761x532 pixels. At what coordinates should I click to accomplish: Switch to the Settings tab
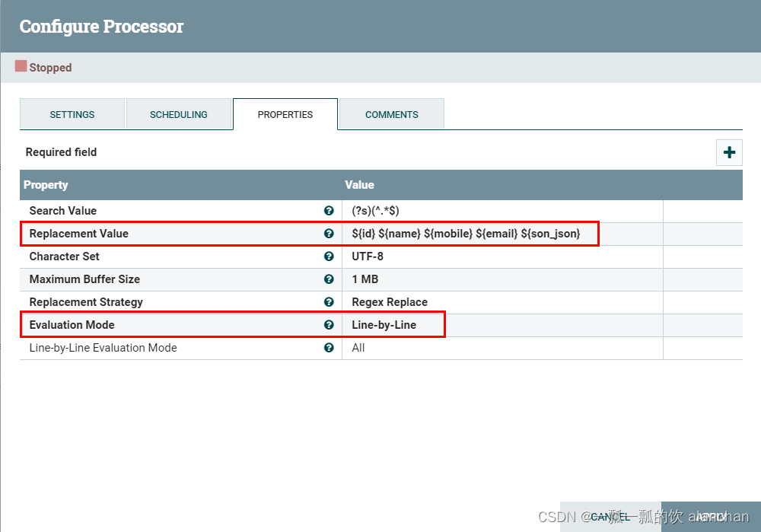point(72,115)
